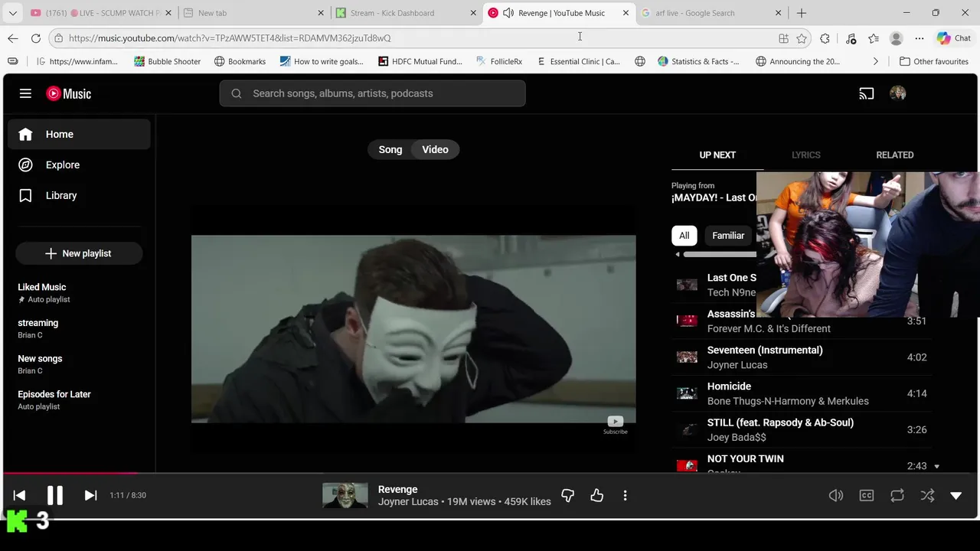Click the Revenge album art thumbnail
980x551 pixels.
coord(345,496)
